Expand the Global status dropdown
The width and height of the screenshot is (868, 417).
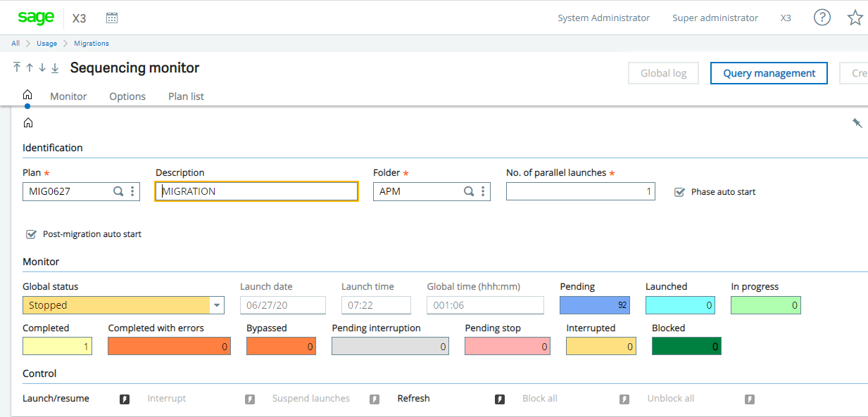coord(217,305)
